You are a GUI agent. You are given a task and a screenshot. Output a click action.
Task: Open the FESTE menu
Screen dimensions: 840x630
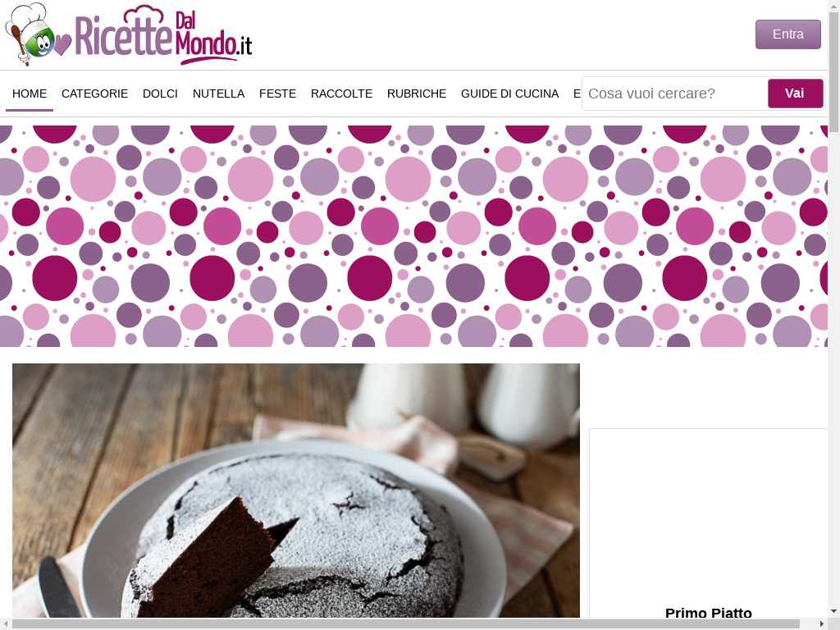277,94
